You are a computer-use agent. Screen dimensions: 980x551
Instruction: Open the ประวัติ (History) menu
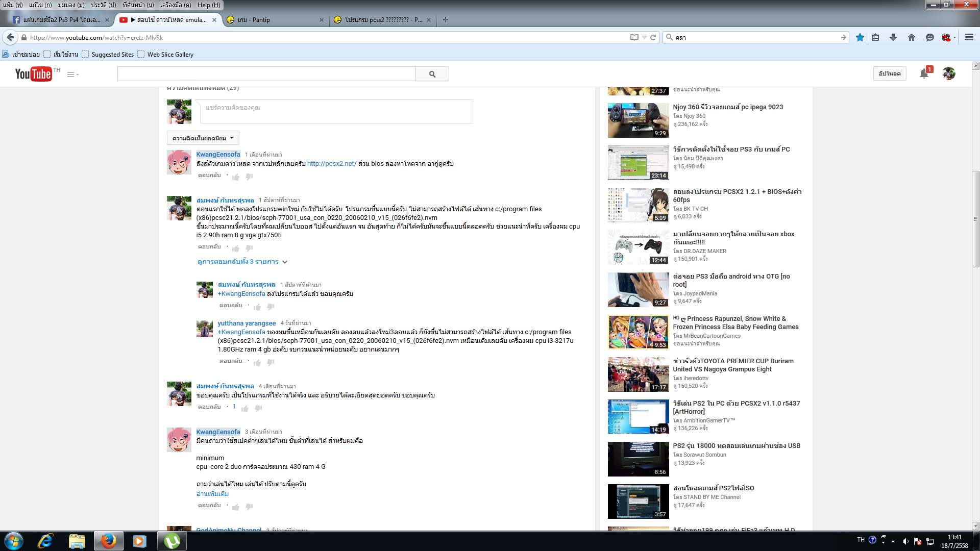coord(103,5)
